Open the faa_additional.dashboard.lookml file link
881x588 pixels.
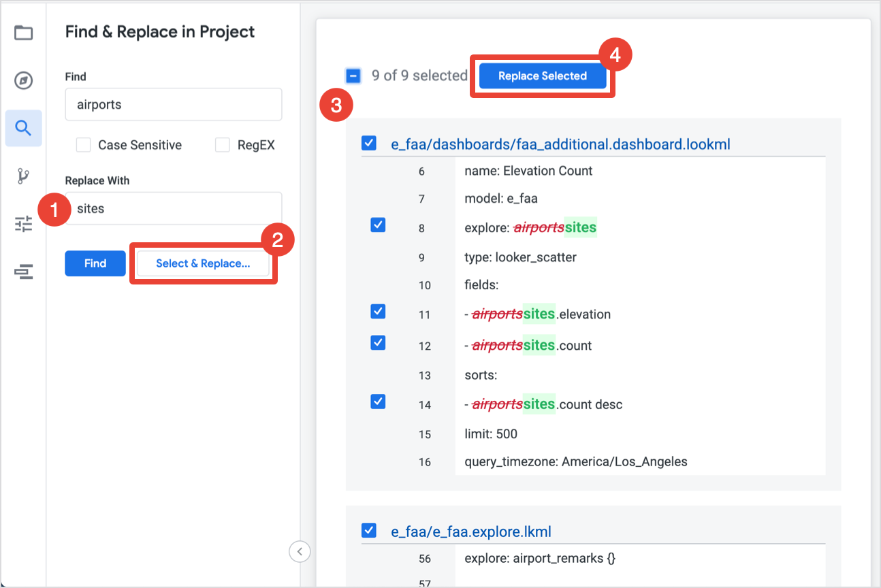pyautogui.click(x=560, y=144)
